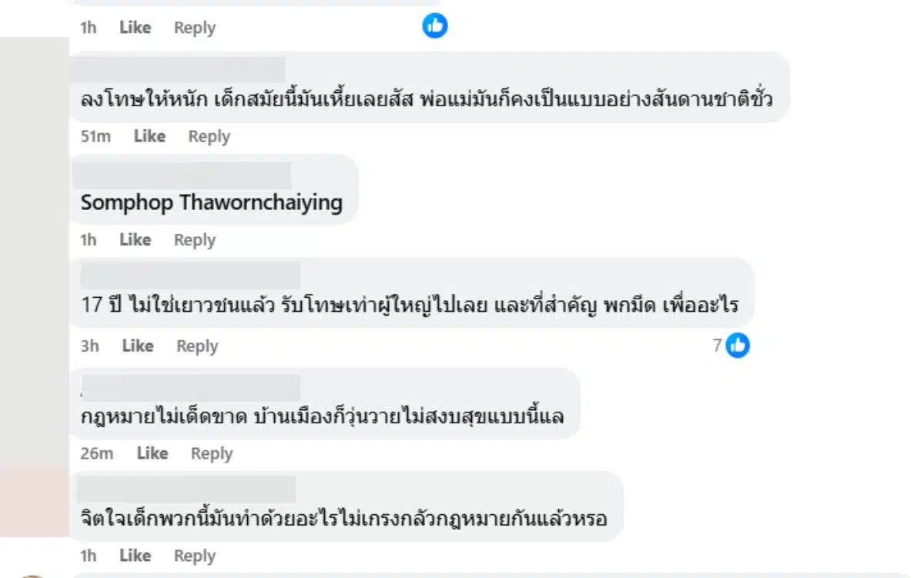Reply to the comment posted 26 minutes ago
Viewport: 924px width, 578px height.
(211, 453)
